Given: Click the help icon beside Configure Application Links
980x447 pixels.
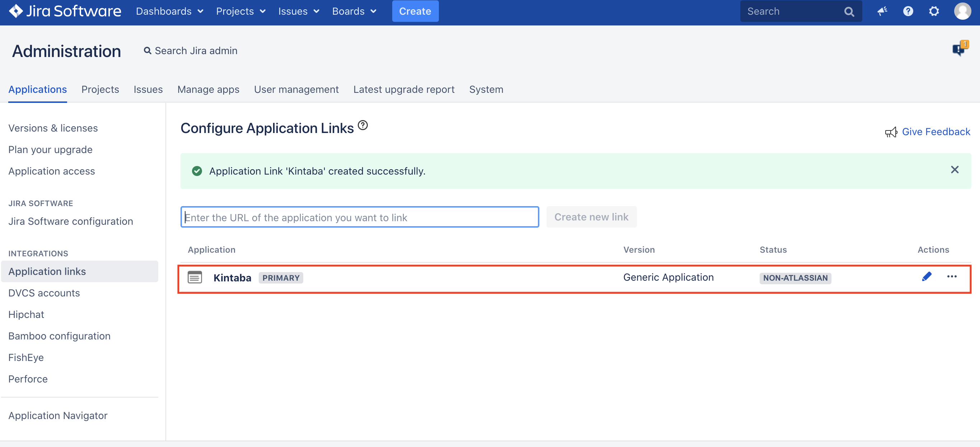Looking at the screenshot, I should point(362,125).
